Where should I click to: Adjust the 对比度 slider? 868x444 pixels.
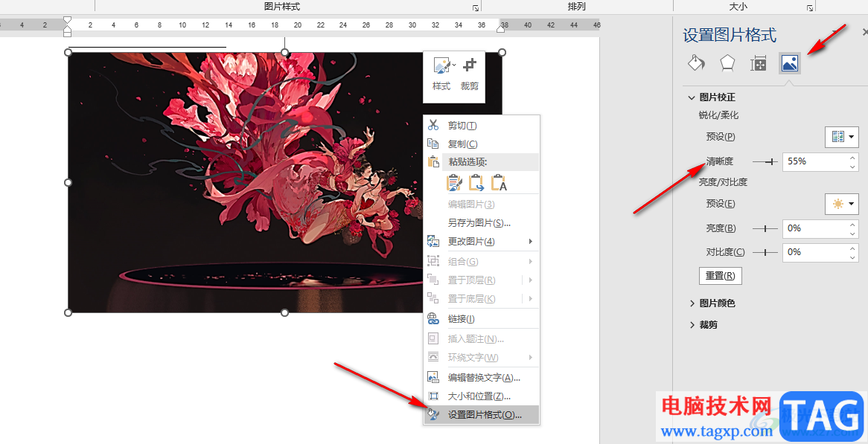[x=765, y=252]
